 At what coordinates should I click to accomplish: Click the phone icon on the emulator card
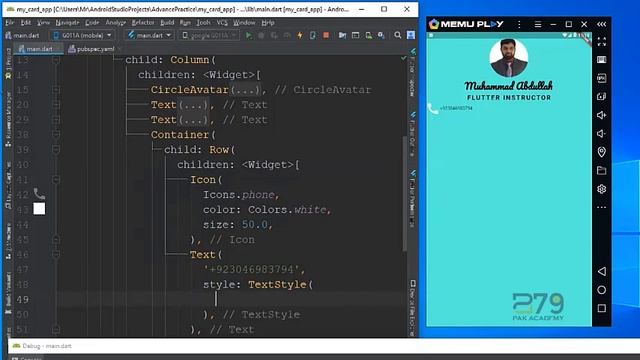tap(432, 109)
